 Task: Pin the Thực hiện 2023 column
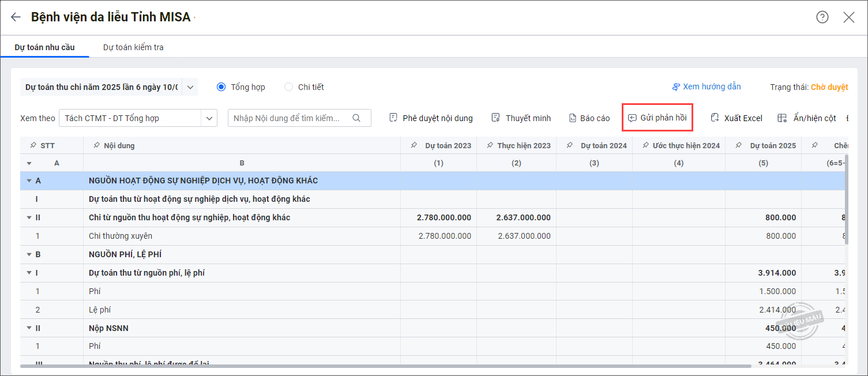tap(490, 146)
